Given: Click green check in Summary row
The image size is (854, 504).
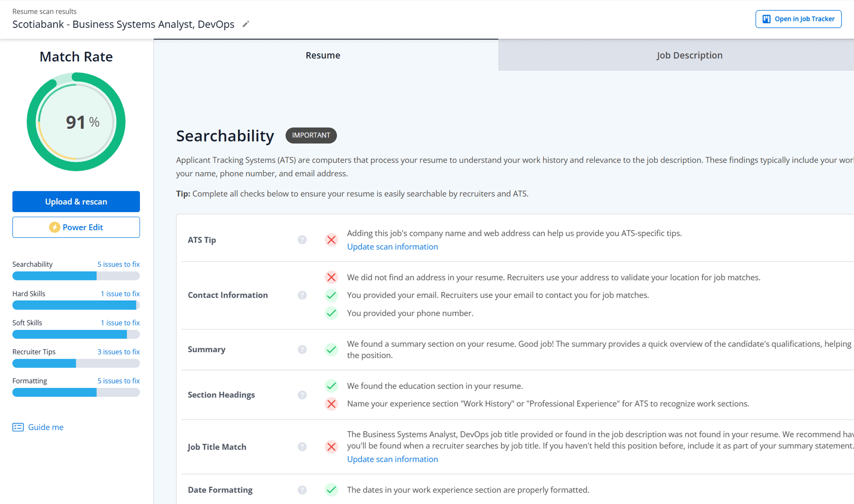Looking at the screenshot, I should click(x=331, y=350).
